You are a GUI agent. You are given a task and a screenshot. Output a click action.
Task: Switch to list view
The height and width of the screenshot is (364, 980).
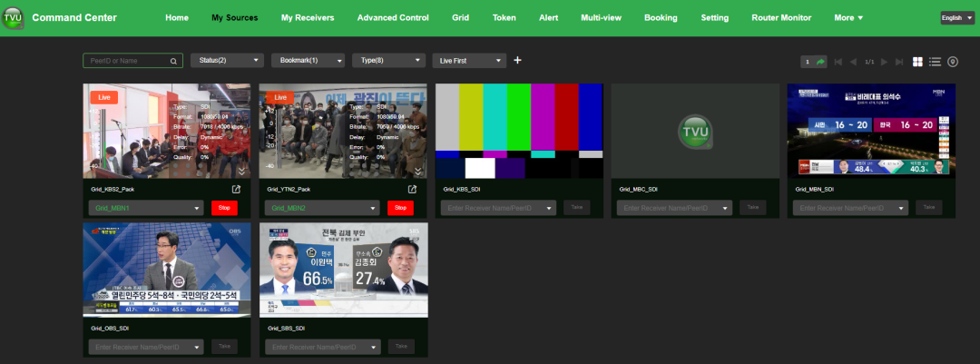935,62
